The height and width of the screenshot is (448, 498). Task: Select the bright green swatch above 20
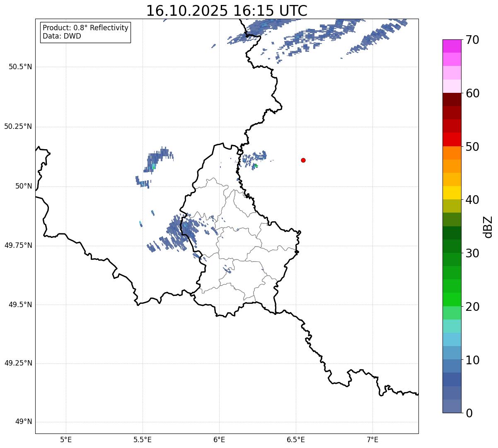click(x=452, y=299)
